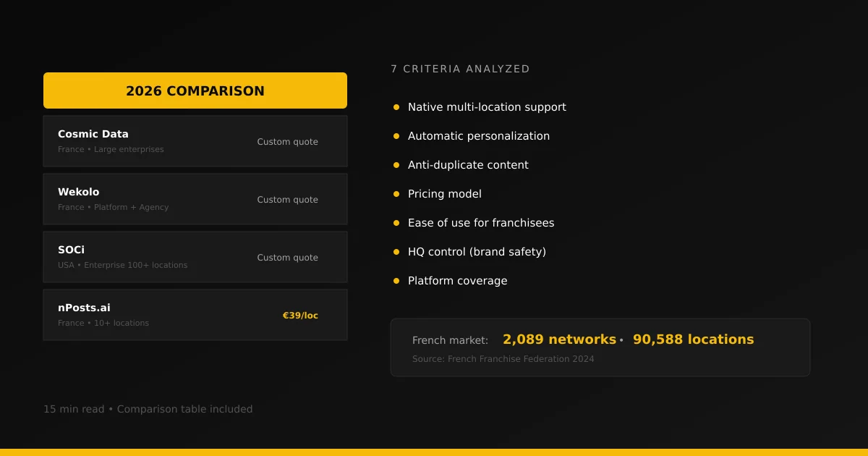Expand the nPosts.ai card details
868x456 pixels.
195,314
